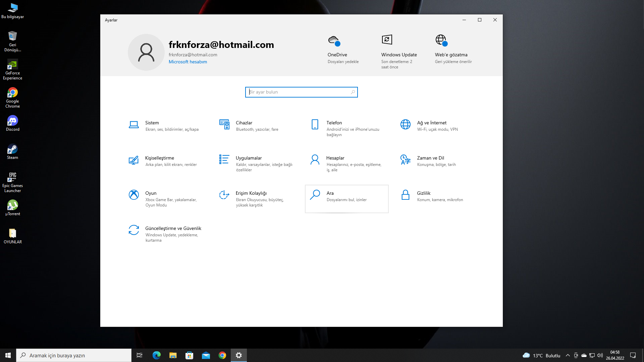The image size is (644, 362).
Task: Open the Uygulamalar list icon
Action: click(x=224, y=159)
